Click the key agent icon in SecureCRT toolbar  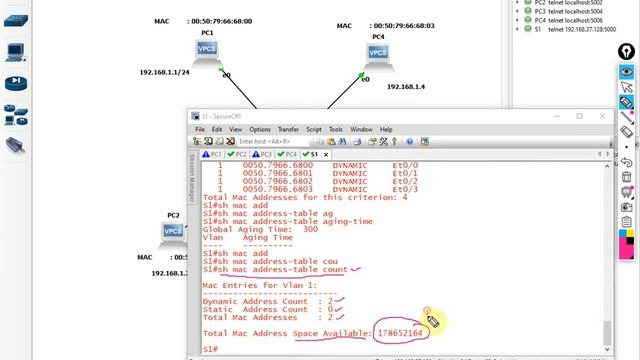coord(394,141)
